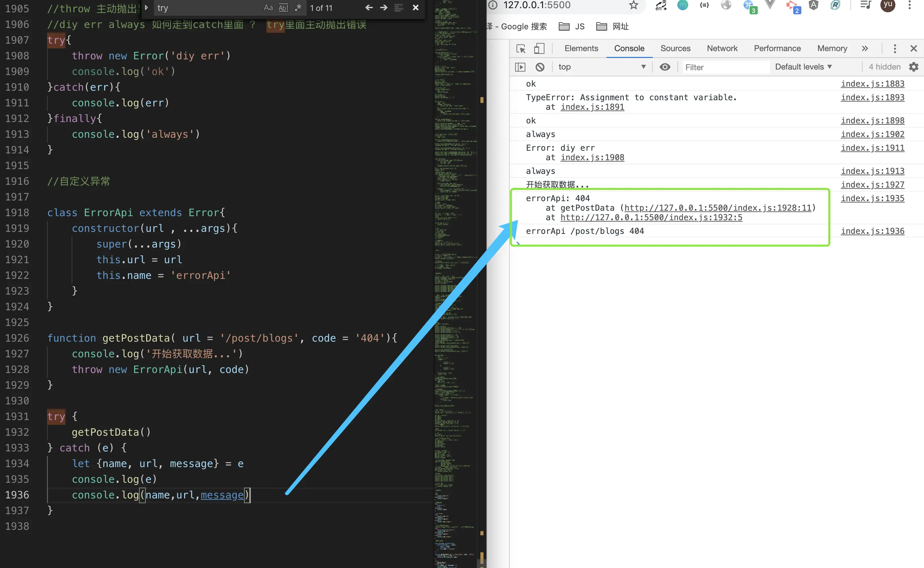Switch to the Elements tab
Image resolution: width=924 pixels, height=568 pixels.
coord(581,48)
